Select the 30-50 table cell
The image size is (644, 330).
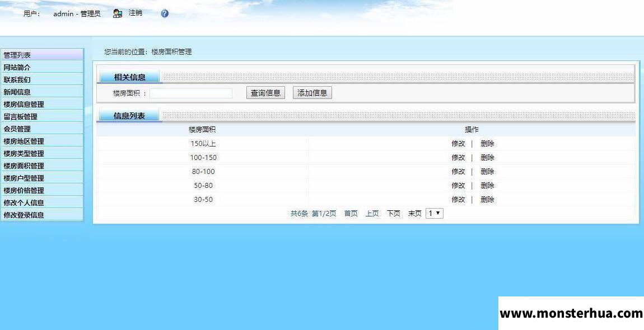point(203,200)
